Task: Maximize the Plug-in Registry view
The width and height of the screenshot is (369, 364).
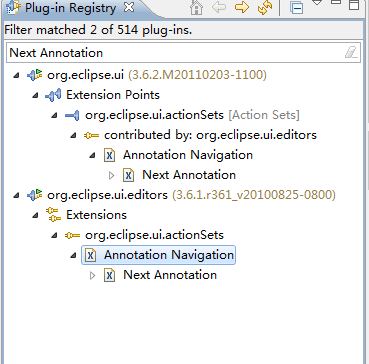Action: point(354,5)
